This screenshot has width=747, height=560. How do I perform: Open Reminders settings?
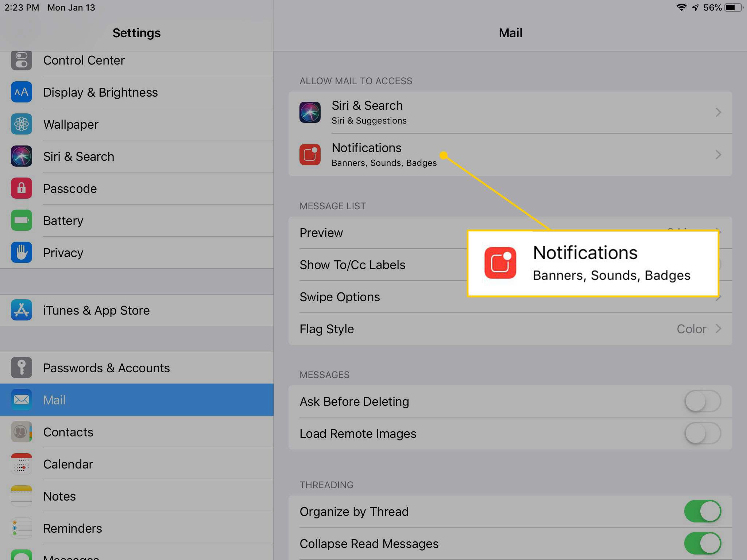(137, 528)
